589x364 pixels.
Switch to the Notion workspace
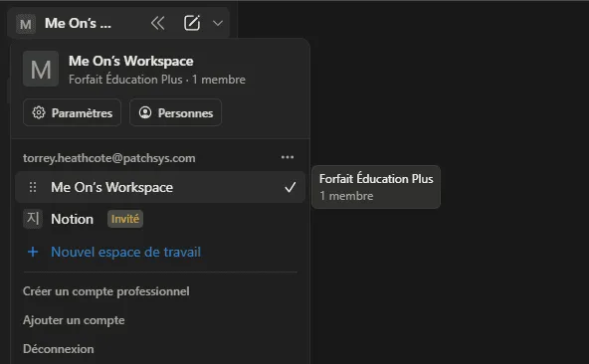[x=160, y=219]
